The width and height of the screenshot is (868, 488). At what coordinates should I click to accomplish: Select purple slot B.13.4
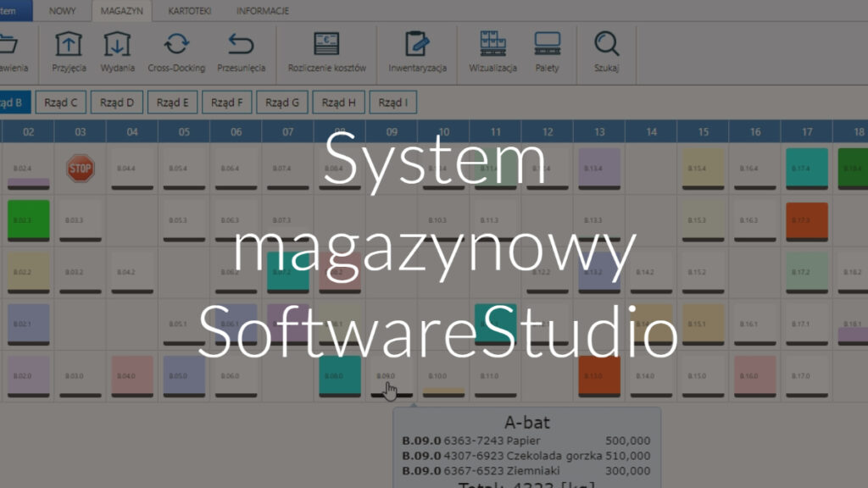click(599, 169)
